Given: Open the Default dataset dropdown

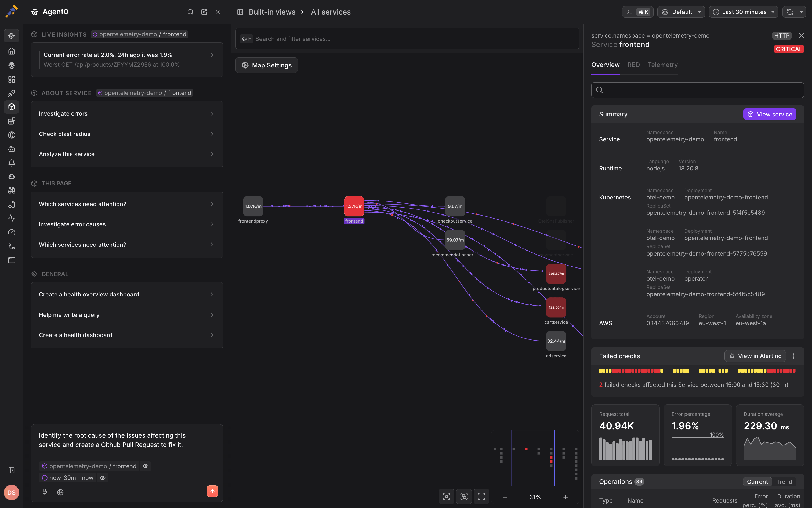Looking at the screenshot, I should click(x=681, y=12).
